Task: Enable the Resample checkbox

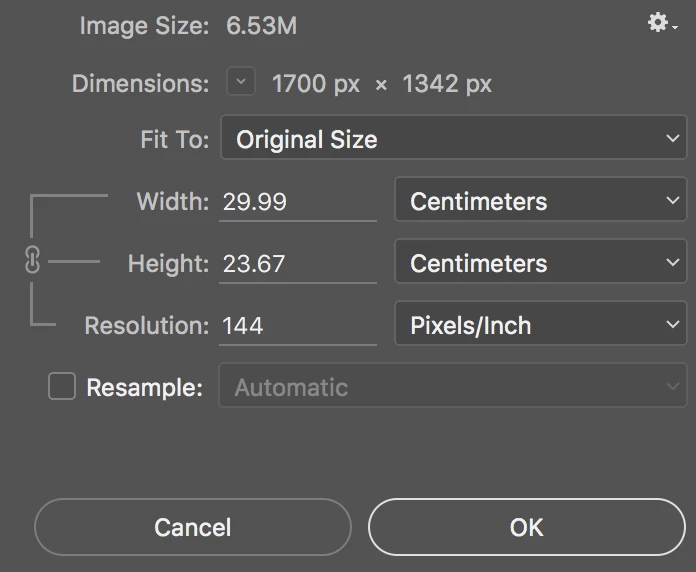Action: 62,387
